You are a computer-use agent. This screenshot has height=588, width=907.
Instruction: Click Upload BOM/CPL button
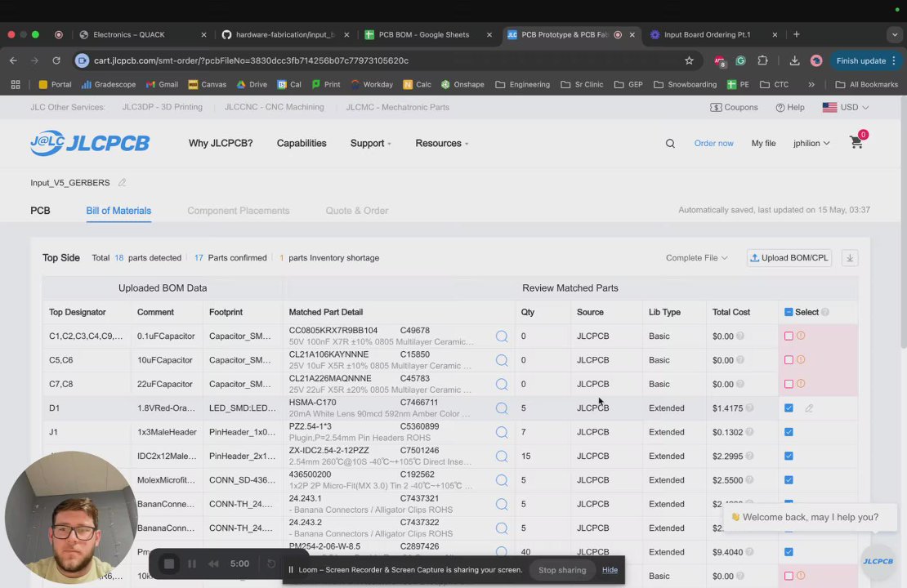pyautogui.click(x=789, y=258)
